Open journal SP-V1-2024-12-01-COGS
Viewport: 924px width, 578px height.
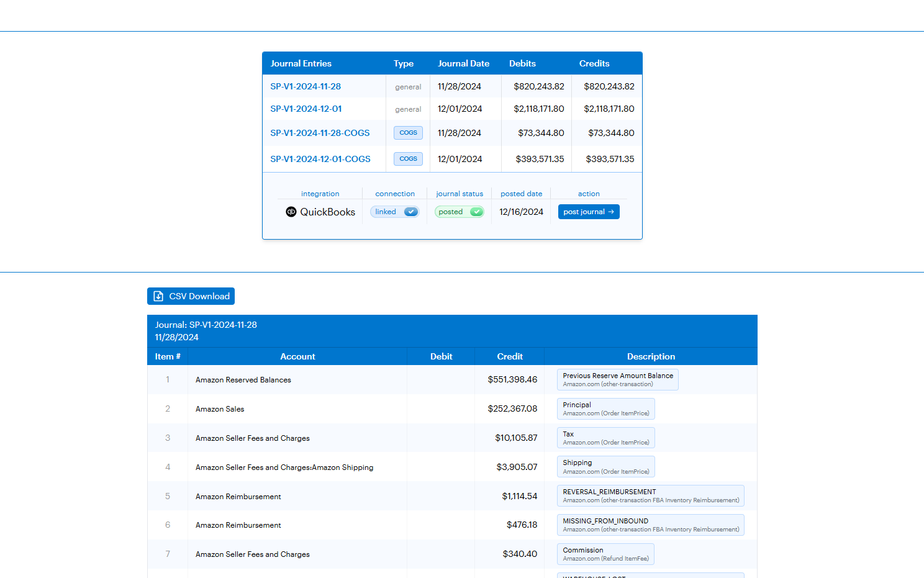[x=320, y=159]
